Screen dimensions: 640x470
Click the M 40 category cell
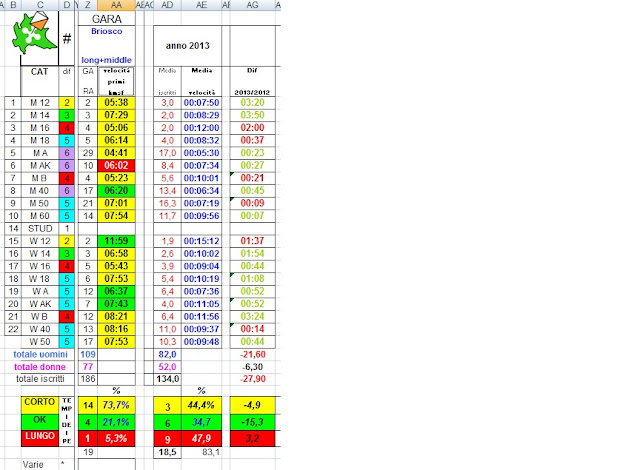click(40, 191)
